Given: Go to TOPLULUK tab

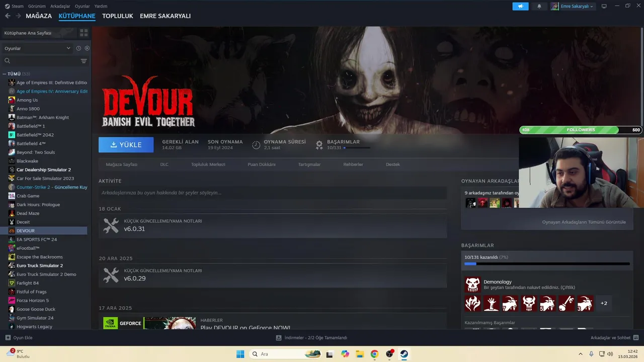Looking at the screenshot, I should pos(118,16).
